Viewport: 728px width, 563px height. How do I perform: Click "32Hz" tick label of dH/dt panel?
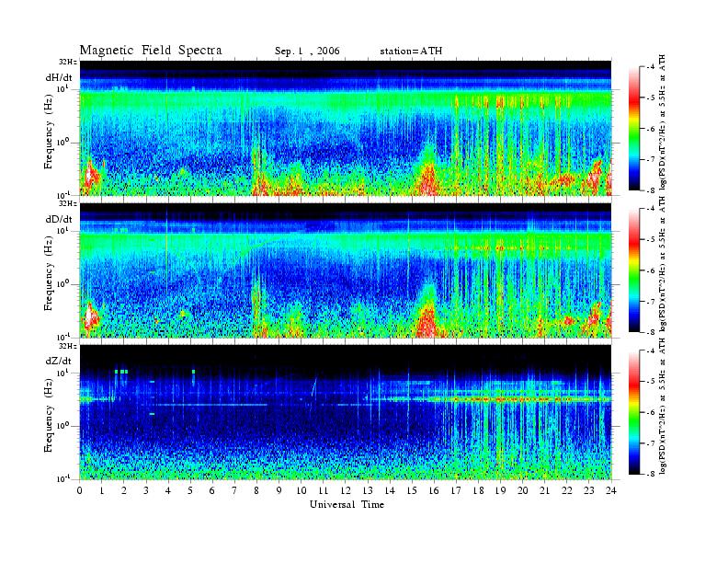[x=68, y=62]
